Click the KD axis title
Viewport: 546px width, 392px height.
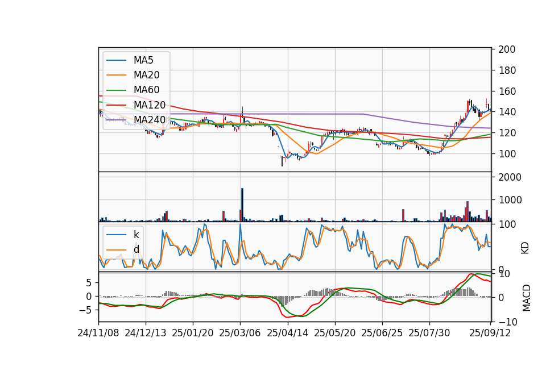point(525,248)
